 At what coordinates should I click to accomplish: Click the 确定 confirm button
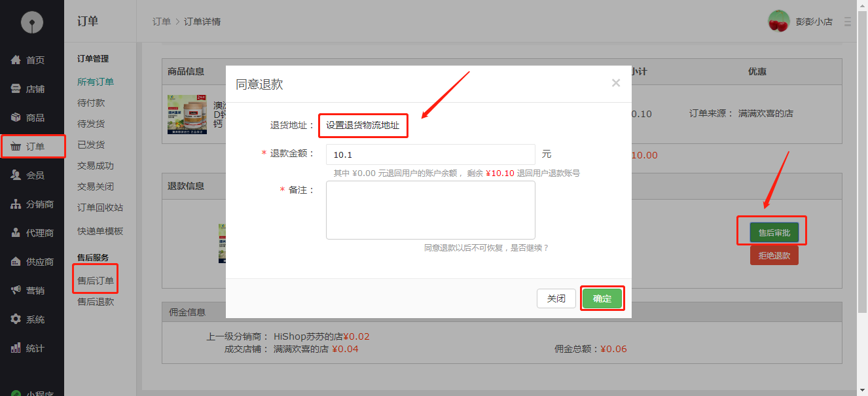602,298
